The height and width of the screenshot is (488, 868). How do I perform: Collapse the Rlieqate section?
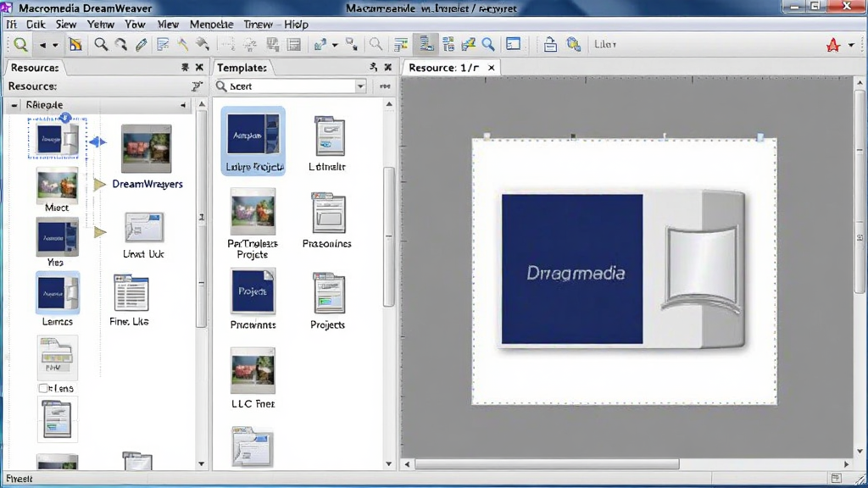(14, 104)
